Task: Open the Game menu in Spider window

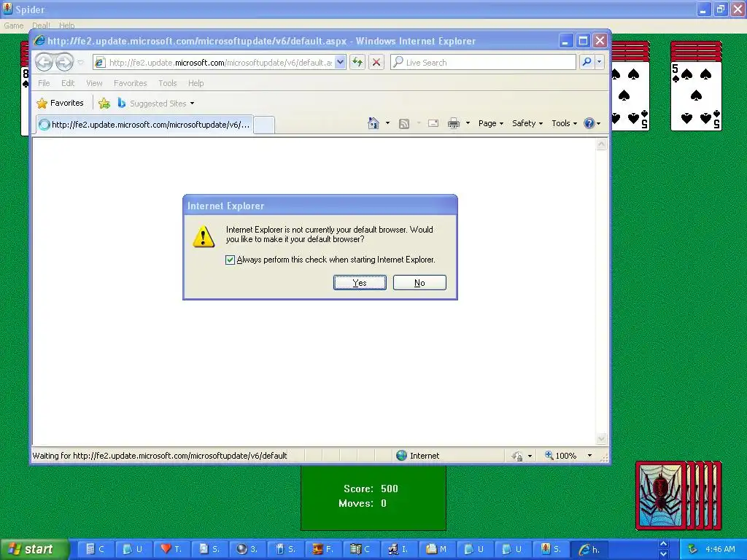Action: (14, 26)
